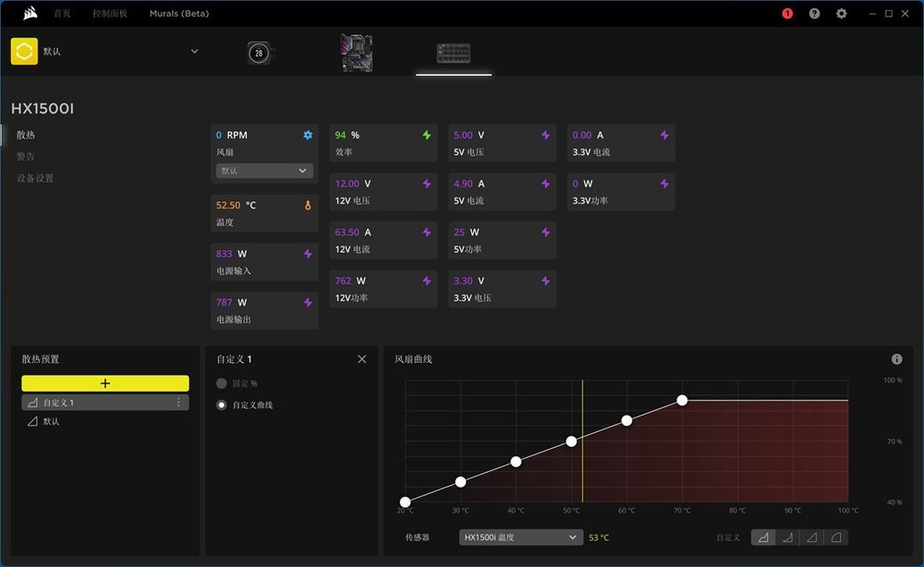924x567 pixels.
Task: Click the fan curve point at 30 °C
Action: pyautogui.click(x=461, y=482)
